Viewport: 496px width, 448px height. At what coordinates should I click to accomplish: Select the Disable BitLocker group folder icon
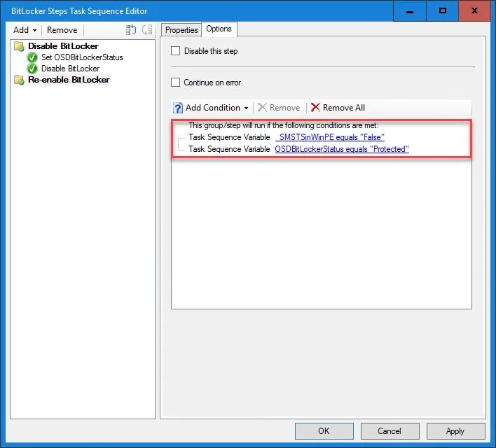19,46
